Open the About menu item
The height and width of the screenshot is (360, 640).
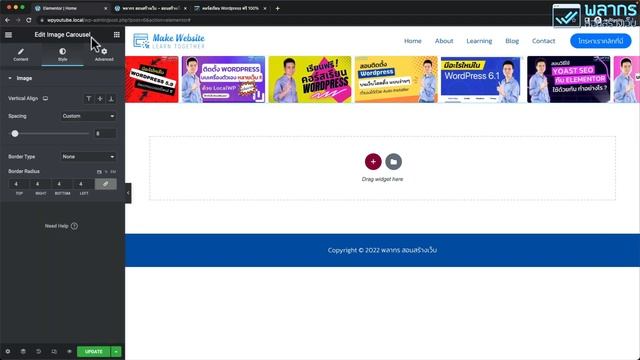[x=444, y=41]
